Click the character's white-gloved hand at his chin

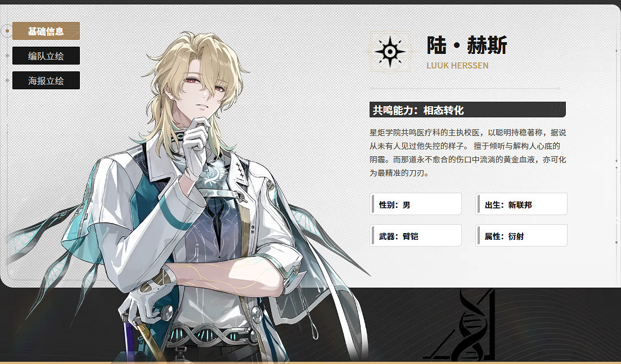196,147
